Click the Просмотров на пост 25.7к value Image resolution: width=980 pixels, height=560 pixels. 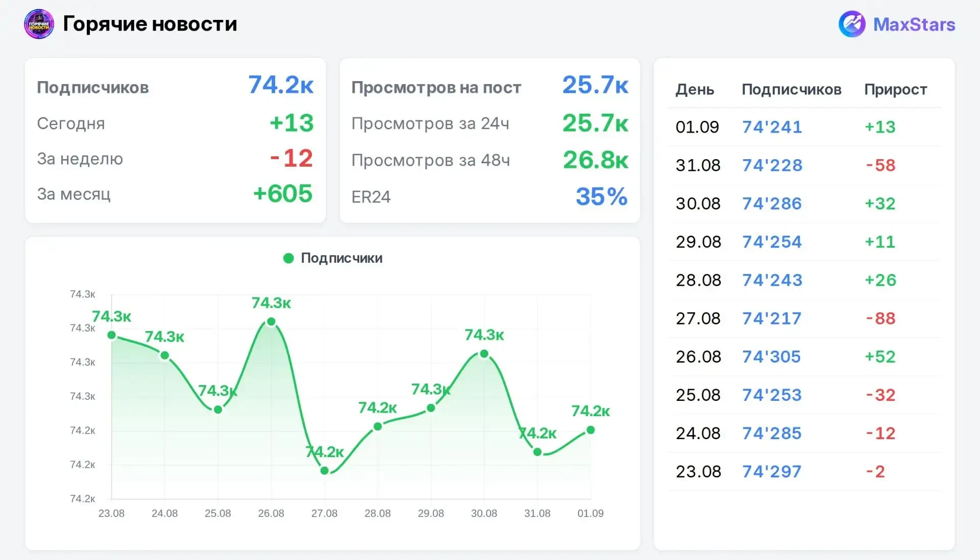[x=595, y=85]
